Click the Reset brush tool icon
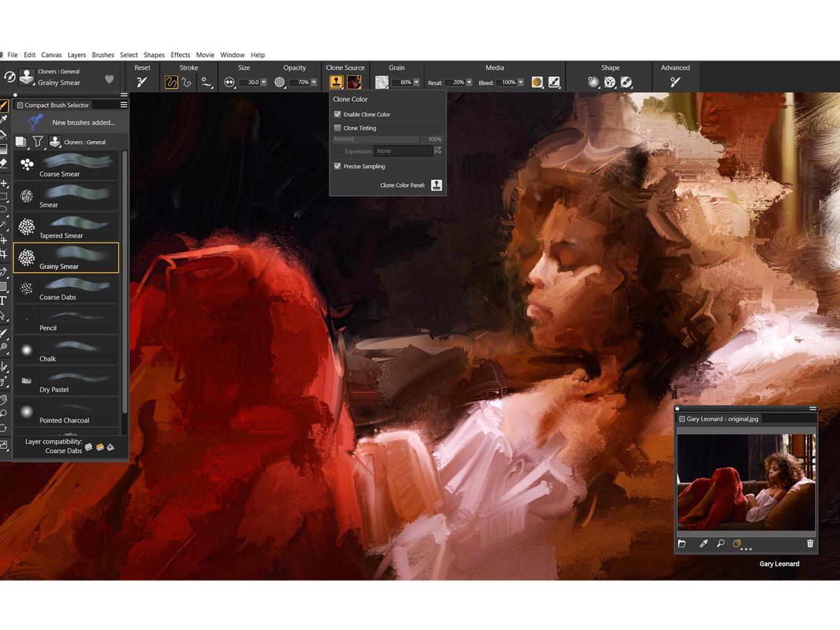Image resolution: width=840 pixels, height=630 pixels. (x=142, y=82)
